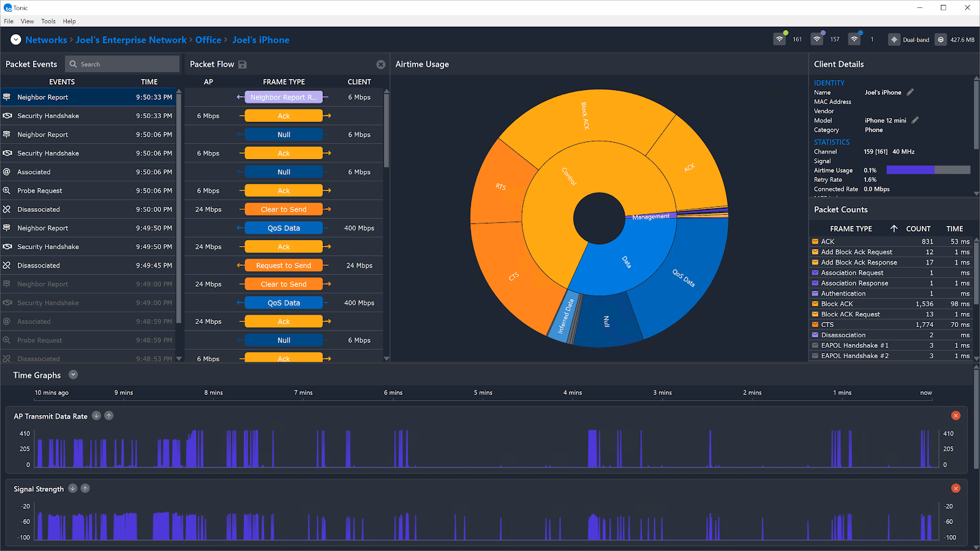Click the Dual-band audio icon in the toolbar
Viewport: 980px width, 551px height.
pyautogui.click(x=893, y=39)
